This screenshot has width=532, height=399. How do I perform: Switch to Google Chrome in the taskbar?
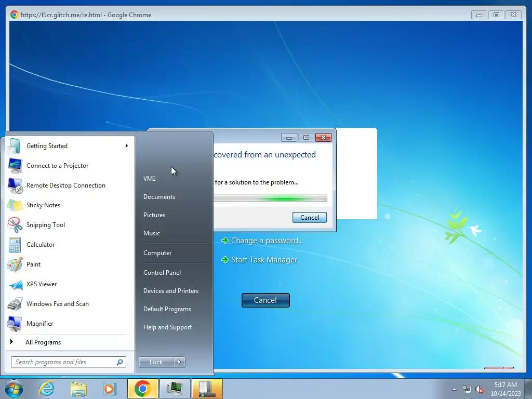click(143, 389)
